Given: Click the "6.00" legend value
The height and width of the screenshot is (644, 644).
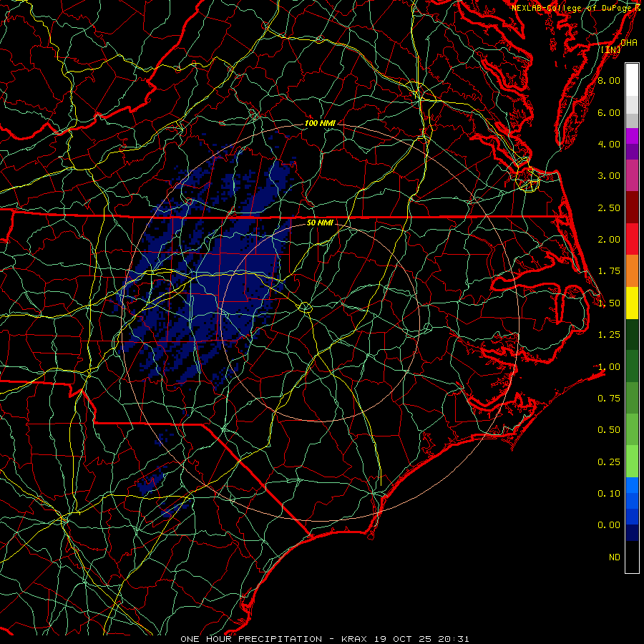Looking at the screenshot, I should 609,112.
